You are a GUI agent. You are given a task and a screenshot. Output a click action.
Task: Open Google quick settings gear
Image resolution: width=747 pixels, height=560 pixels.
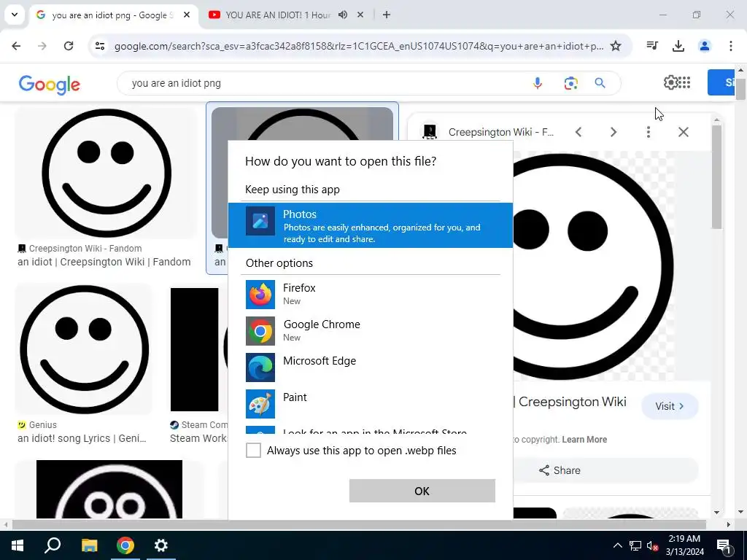tap(671, 82)
